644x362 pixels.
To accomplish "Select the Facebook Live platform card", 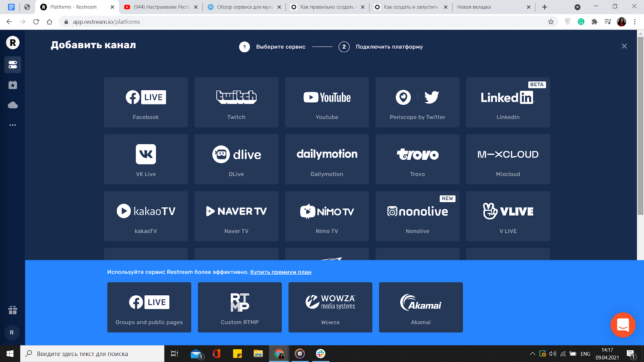I will [146, 103].
